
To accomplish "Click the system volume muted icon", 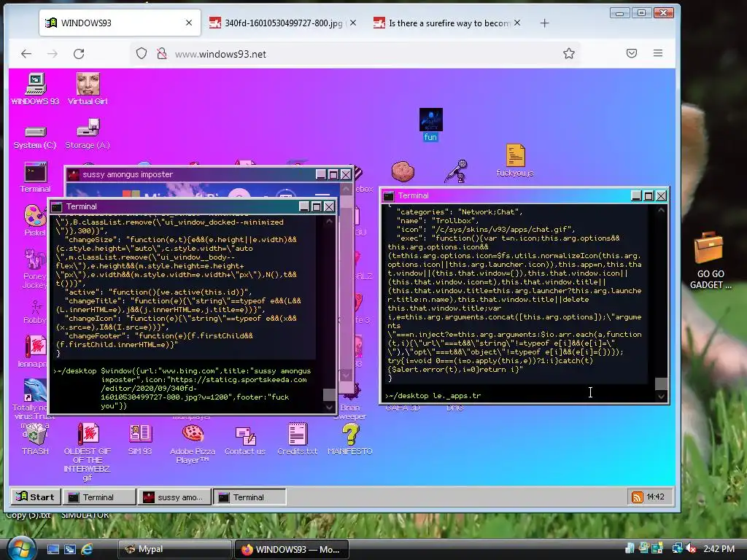I will tap(691, 548).
